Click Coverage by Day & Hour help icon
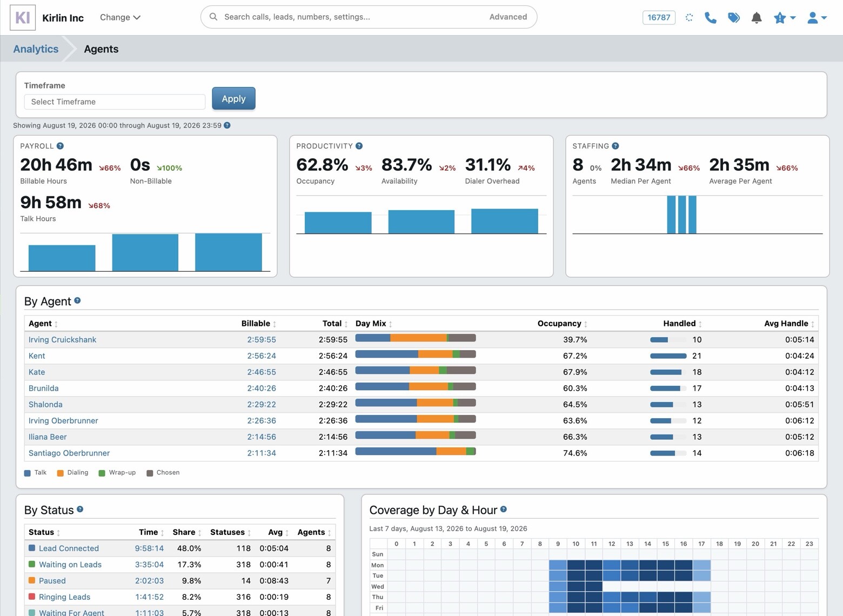This screenshot has height=616, width=843. (x=504, y=509)
